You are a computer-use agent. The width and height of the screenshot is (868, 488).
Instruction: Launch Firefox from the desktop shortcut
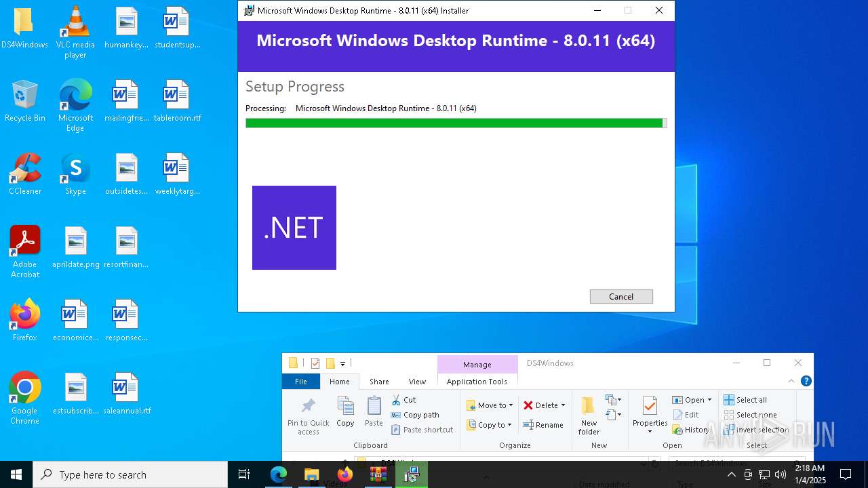[24, 321]
